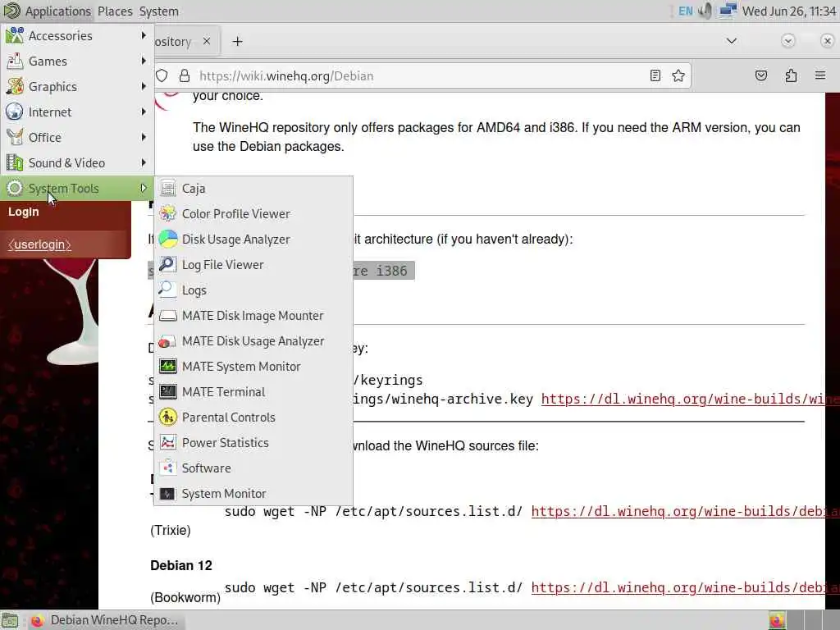
Task: Click the Firefox workspace thumbnail in bottom panel
Action: [x=778, y=620]
